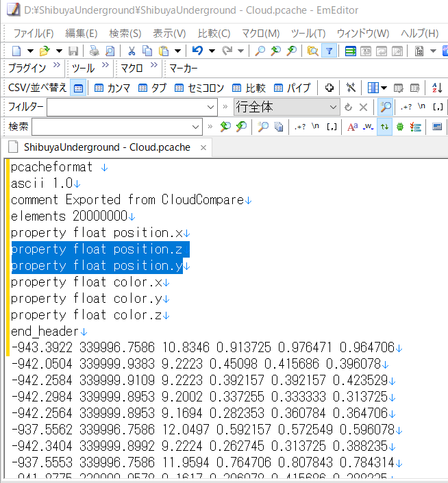Click the Cut scissors icon
448x483 pixels.
pos(132,51)
